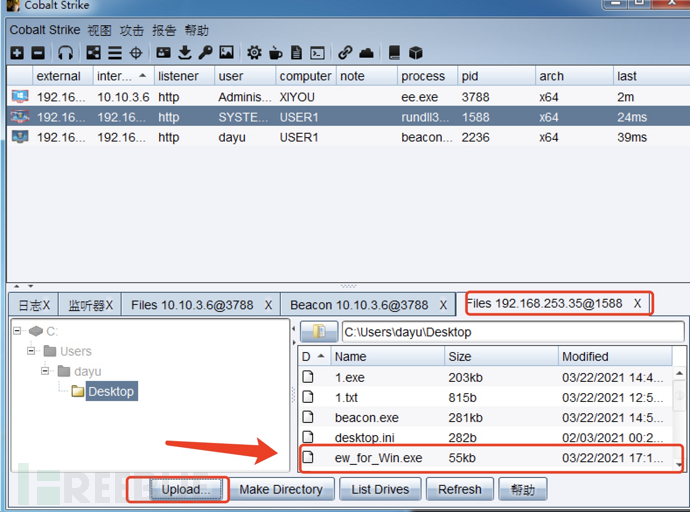Viewport: 690px width, 512px height.
Task: Open the 攻击 menu
Action: (132, 30)
